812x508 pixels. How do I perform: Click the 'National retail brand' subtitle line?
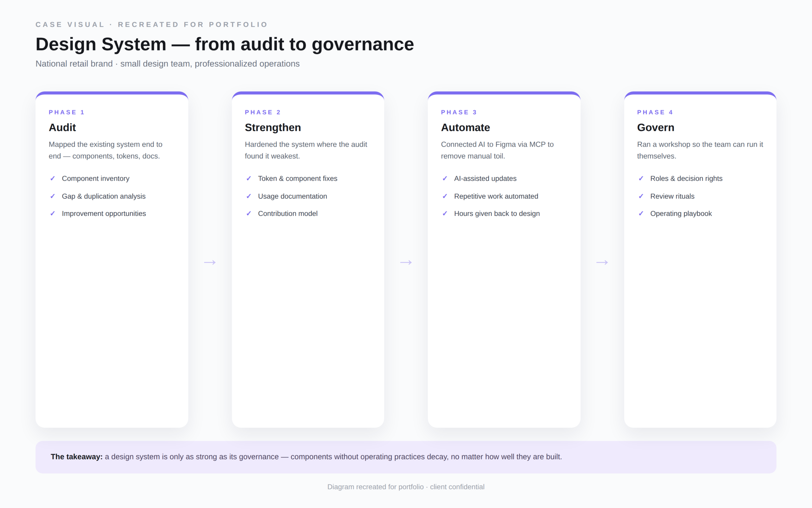[x=167, y=64]
